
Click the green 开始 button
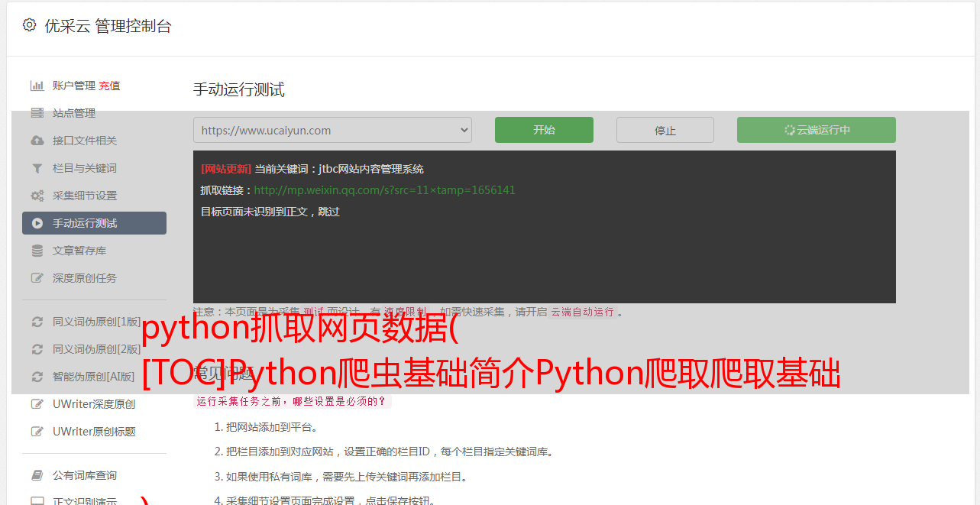point(544,130)
